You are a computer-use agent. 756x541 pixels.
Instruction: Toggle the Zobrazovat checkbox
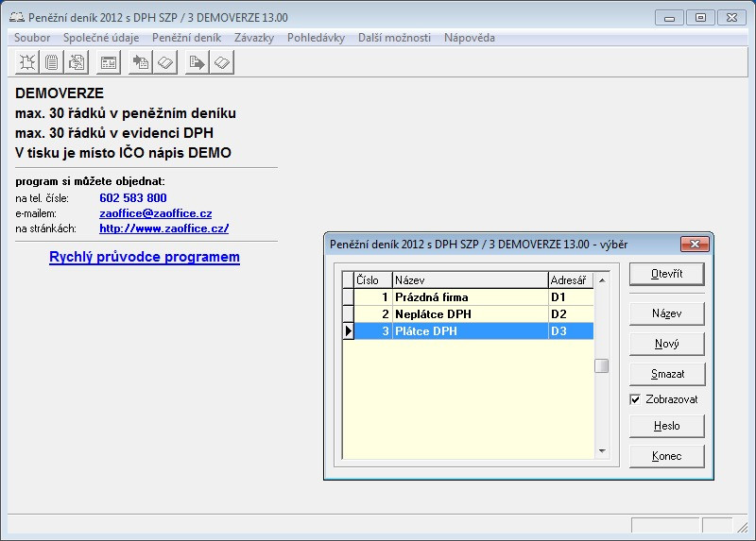(635, 399)
